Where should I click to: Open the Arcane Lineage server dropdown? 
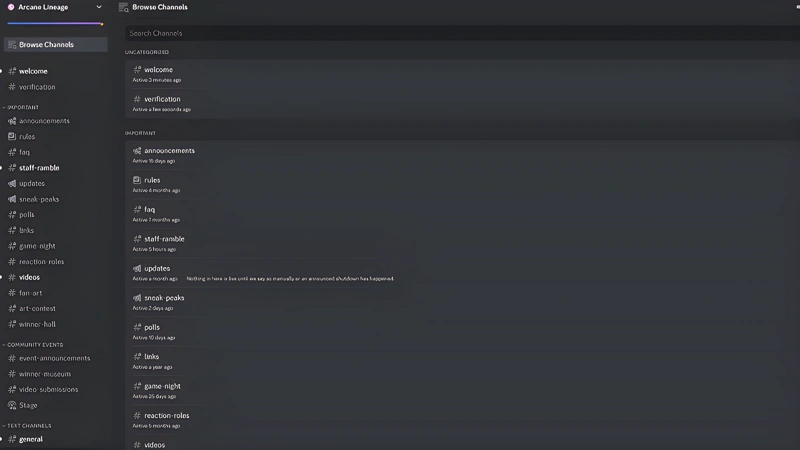pos(99,7)
